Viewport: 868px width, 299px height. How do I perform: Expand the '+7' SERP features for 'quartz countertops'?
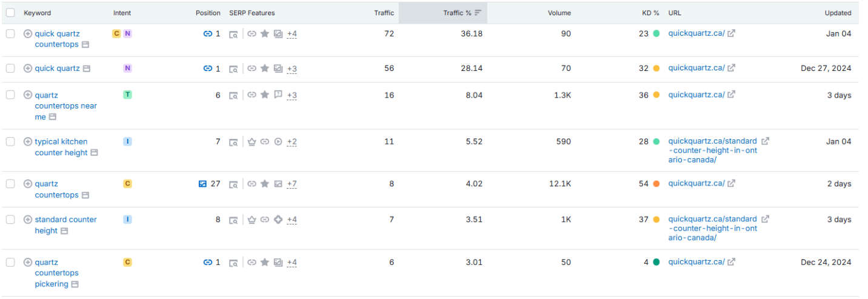point(292,184)
